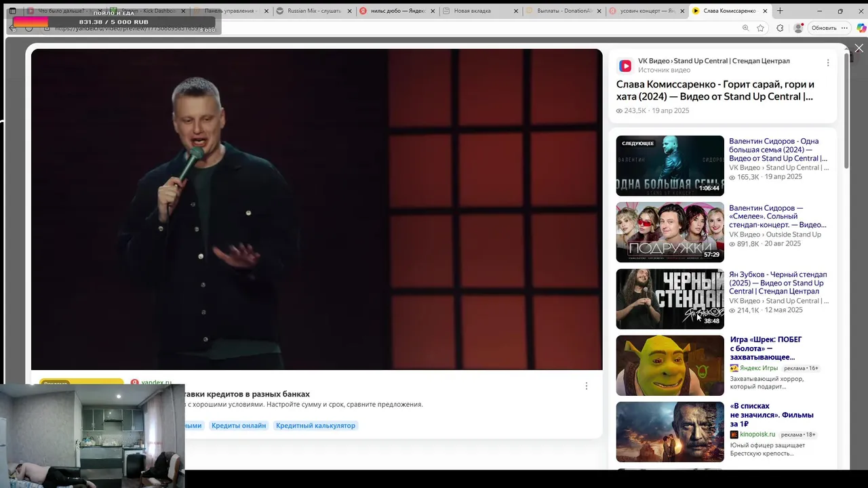
Task: Open ad headline about кредитов в разных банках
Action: [x=247, y=394]
